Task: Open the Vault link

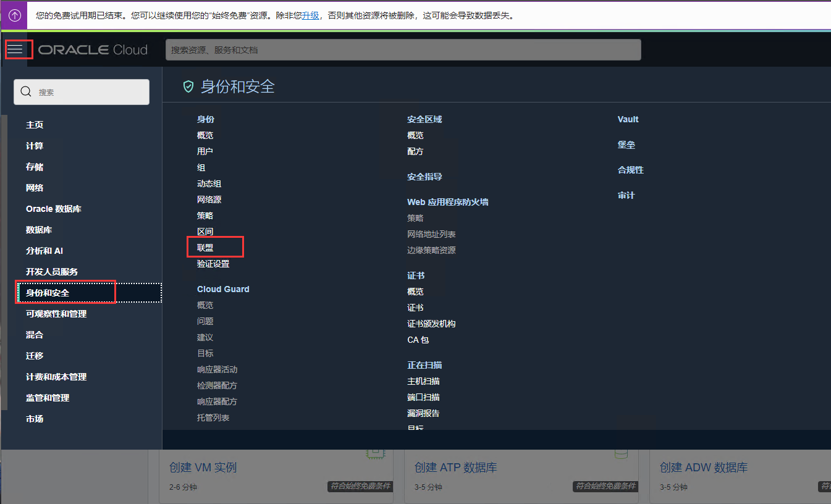Action: (x=628, y=119)
